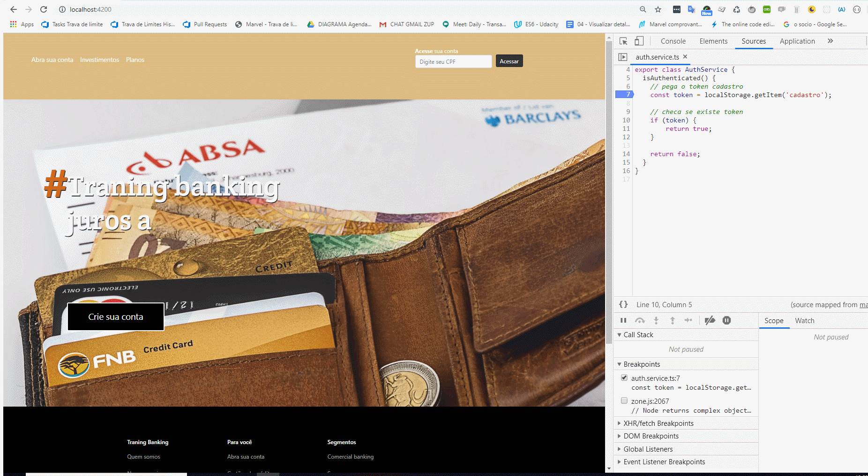The image size is (868, 476).
Task: Click the localhost:4200 address bar
Action: coord(90,9)
